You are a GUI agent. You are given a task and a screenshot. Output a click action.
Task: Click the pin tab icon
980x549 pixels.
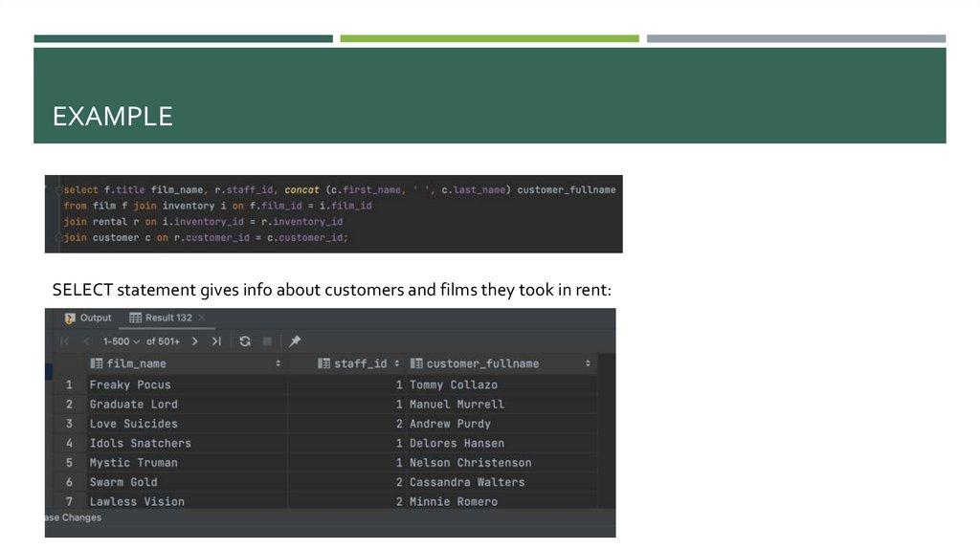click(x=295, y=341)
